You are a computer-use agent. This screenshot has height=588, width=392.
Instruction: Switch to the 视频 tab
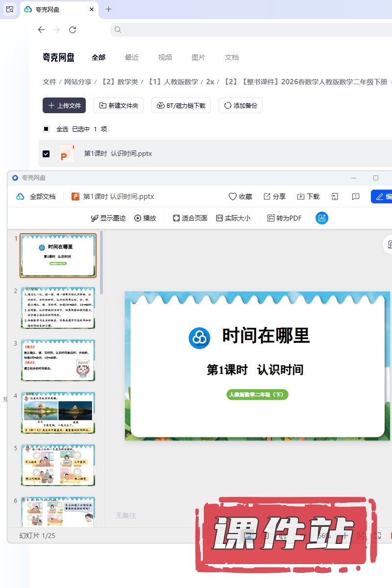[x=165, y=57]
